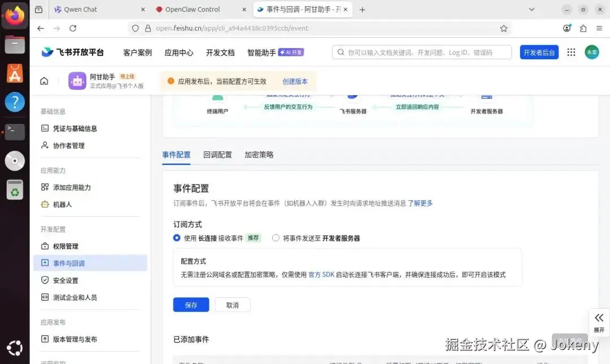Screen dimensions: 610x364
Task: Expand the side panel with 展开
Action: click(x=599, y=323)
